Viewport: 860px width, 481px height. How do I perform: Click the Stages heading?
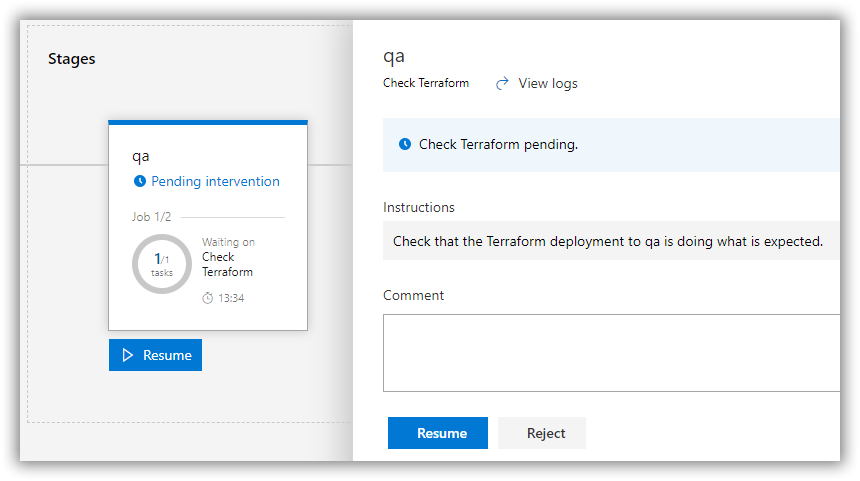(x=72, y=59)
